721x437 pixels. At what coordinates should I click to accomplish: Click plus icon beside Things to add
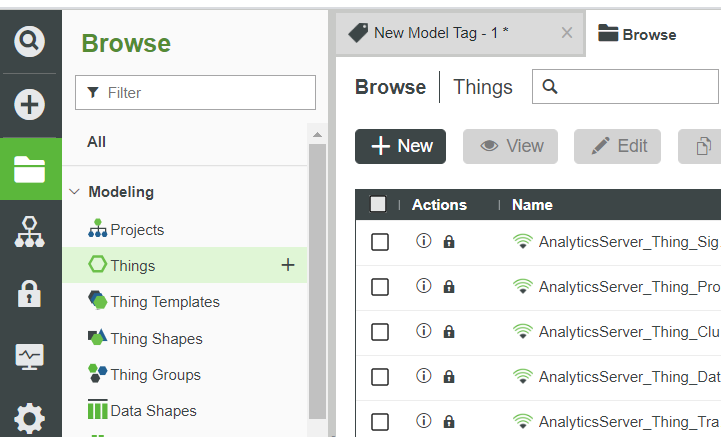pyautogui.click(x=288, y=265)
